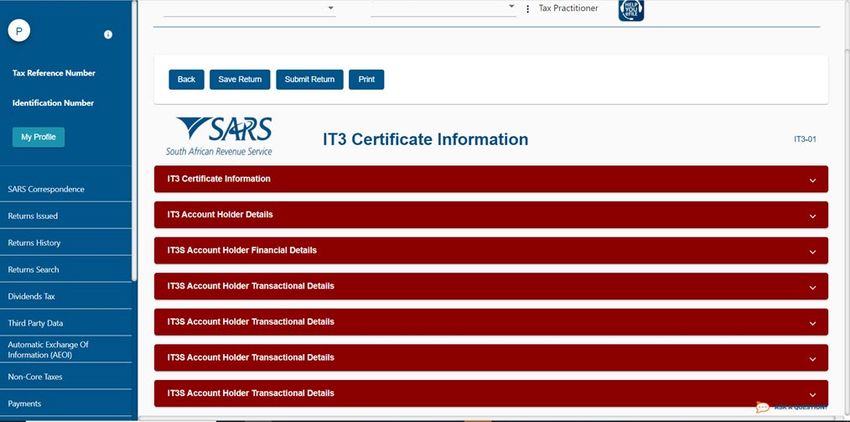Open My Profile button
The height and width of the screenshot is (422, 850).
38,137
